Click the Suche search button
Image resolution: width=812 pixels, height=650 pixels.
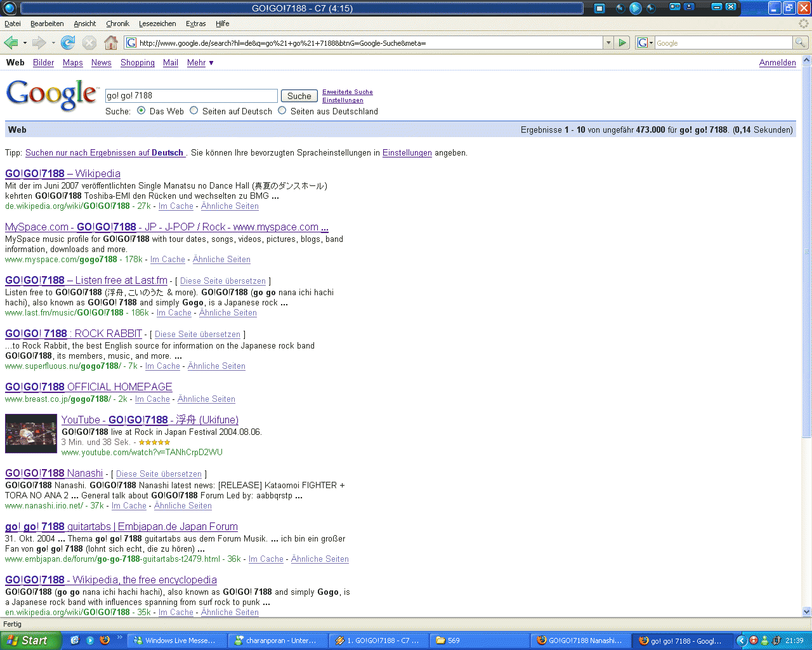(x=299, y=96)
